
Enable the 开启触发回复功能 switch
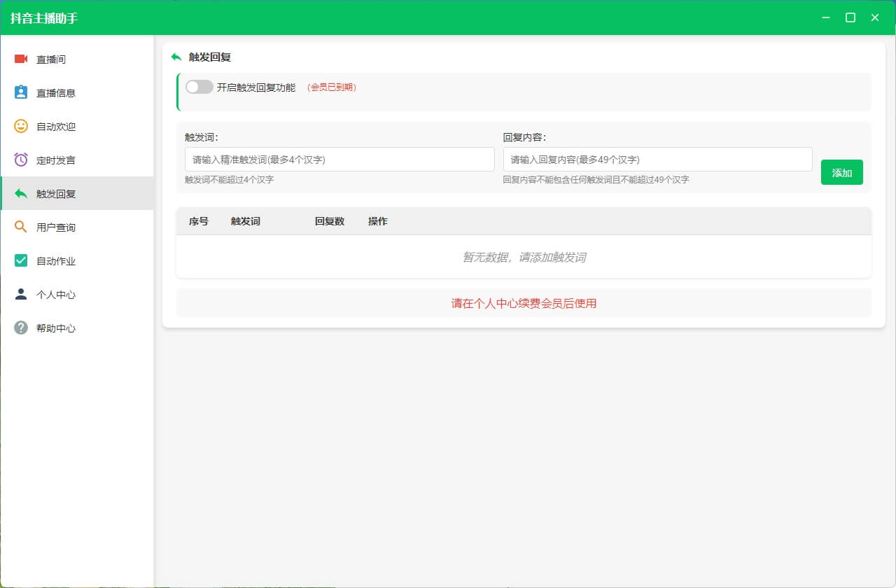click(199, 87)
